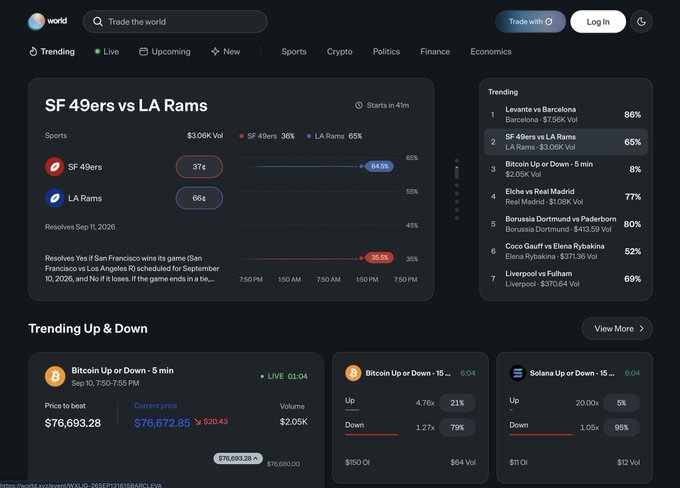The width and height of the screenshot is (680, 488).
Task: Click the $76,672.85 current price
Action: [x=162, y=423]
